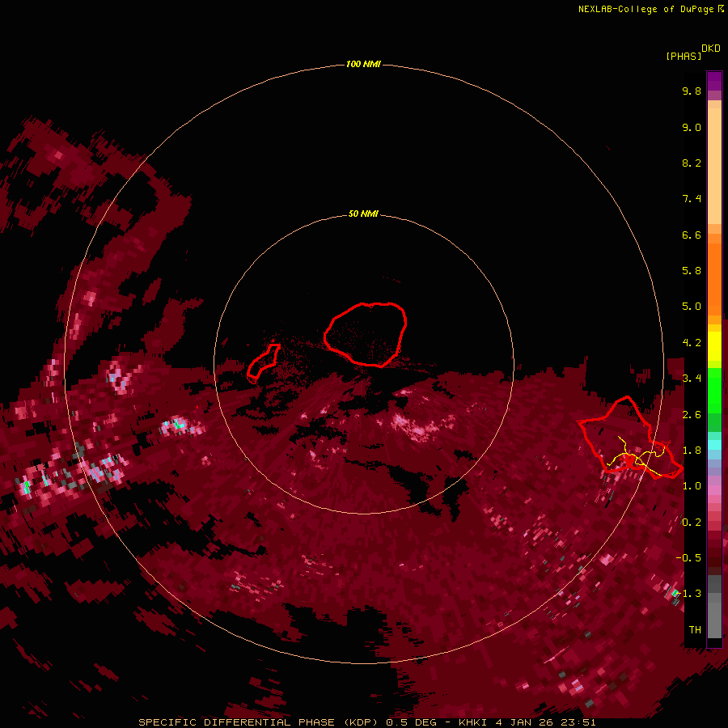728x728 pixels.
Task: Select the cyan color bar segment
Action: [x=714, y=445]
